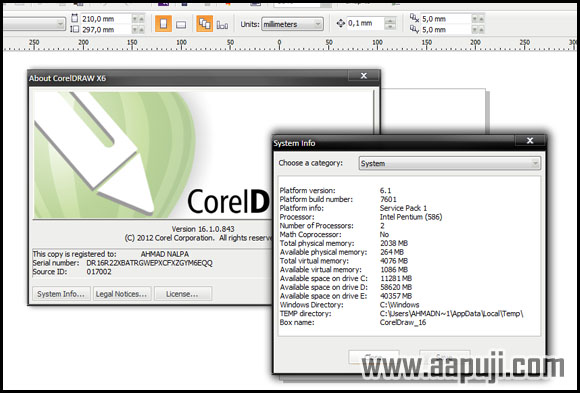Click the duplicate distance X icon
Image resolution: width=580 pixels, height=393 pixels.
pyautogui.click(x=414, y=18)
